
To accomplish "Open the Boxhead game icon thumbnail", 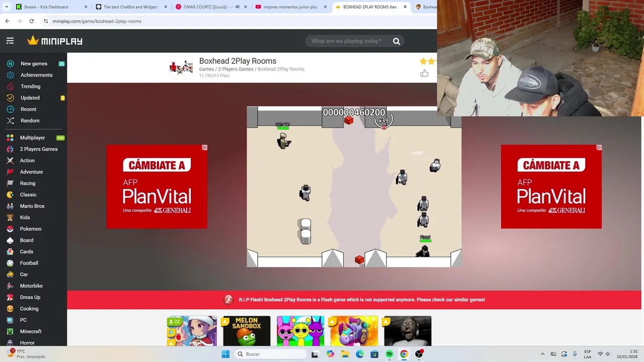I will (181, 67).
